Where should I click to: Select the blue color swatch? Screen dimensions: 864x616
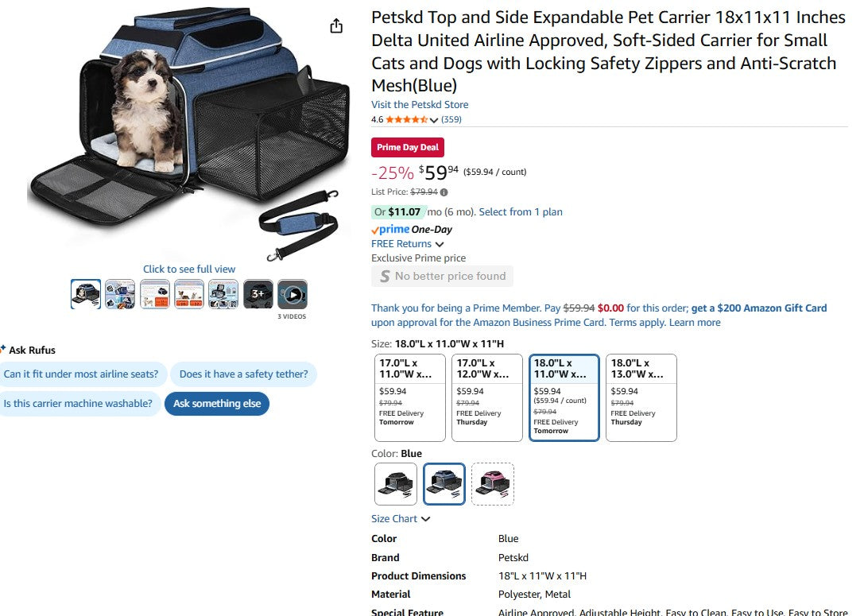pyautogui.click(x=444, y=483)
